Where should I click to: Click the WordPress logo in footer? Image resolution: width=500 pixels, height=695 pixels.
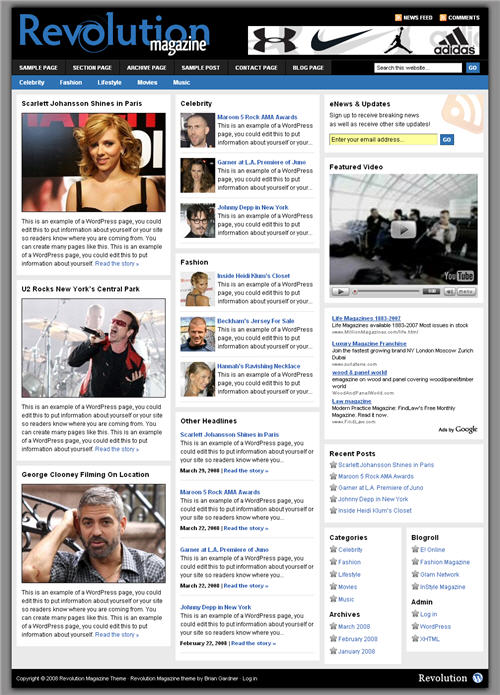click(477, 678)
